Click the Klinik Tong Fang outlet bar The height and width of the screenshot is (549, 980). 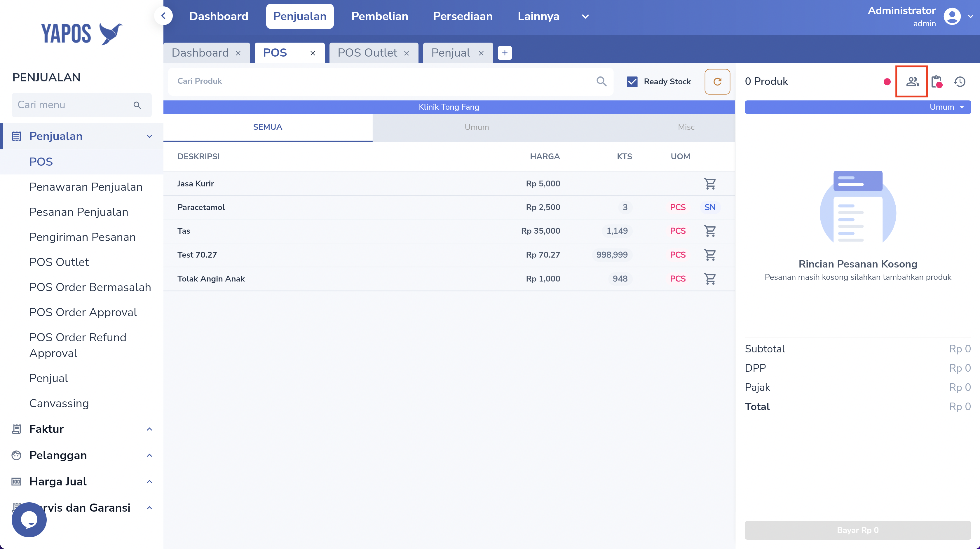(x=449, y=107)
